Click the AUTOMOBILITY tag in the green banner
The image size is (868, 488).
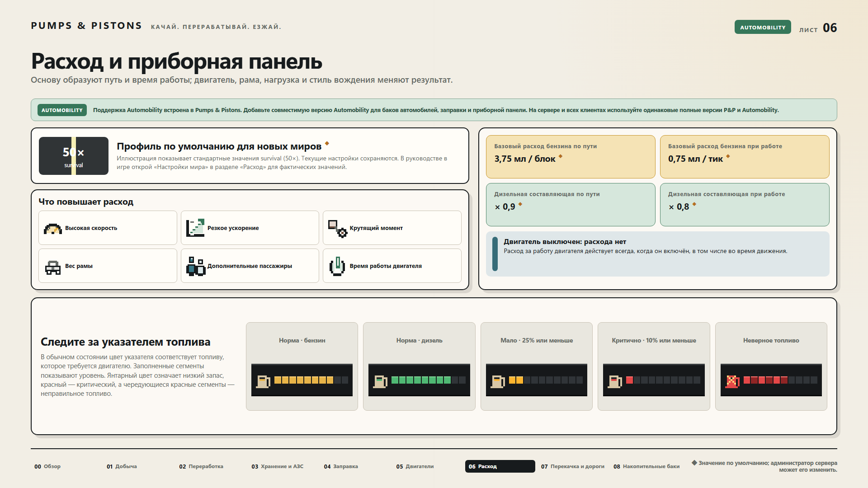coord(62,110)
